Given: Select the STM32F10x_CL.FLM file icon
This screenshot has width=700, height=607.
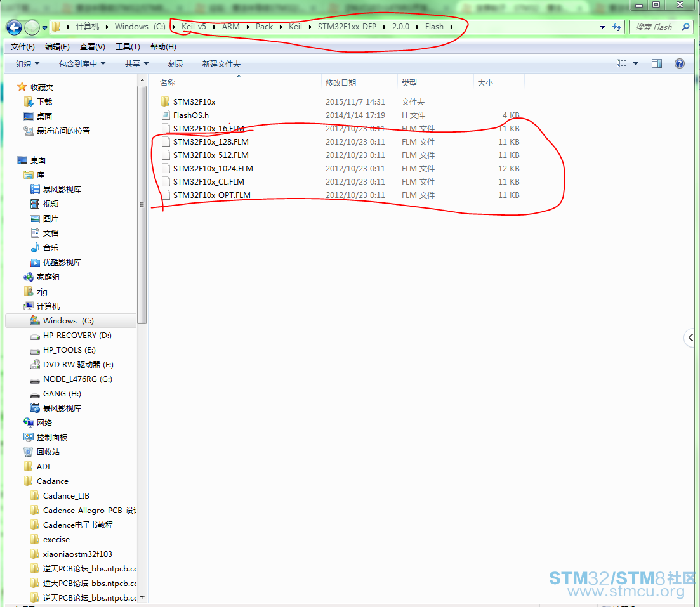Looking at the screenshot, I should click(x=165, y=182).
